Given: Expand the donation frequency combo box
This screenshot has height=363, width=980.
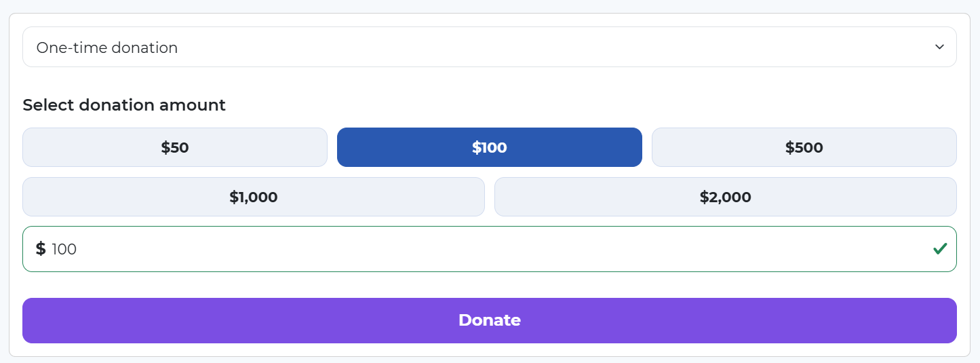Looking at the screenshot, I should 678,47.
